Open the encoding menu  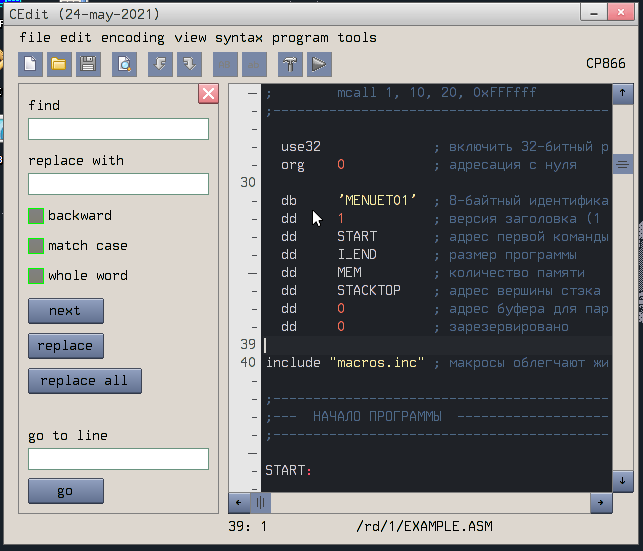(132, 38)
